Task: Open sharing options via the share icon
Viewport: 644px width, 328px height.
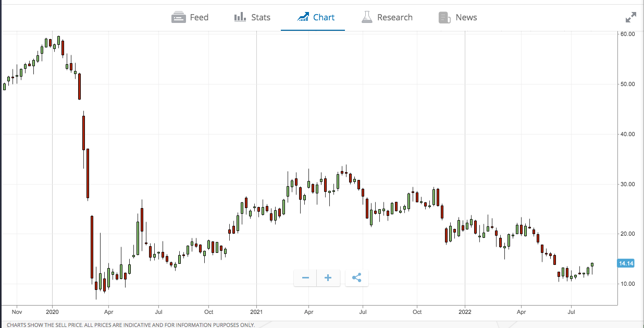Action: [356, 277]
